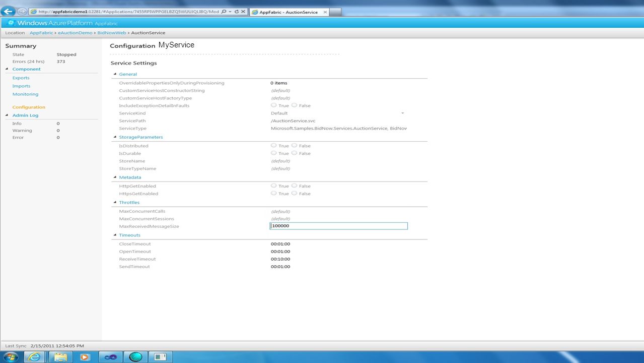
Task: Set HttpsGetEnabled to True
Action: (274, 193)
